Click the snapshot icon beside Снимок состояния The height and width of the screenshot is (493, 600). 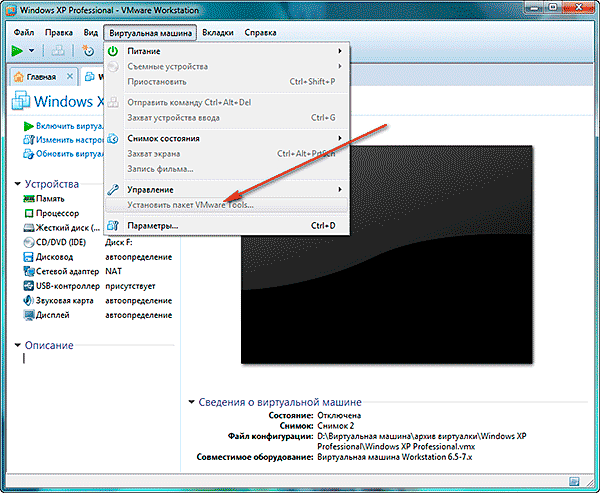(x=113, y=138)
